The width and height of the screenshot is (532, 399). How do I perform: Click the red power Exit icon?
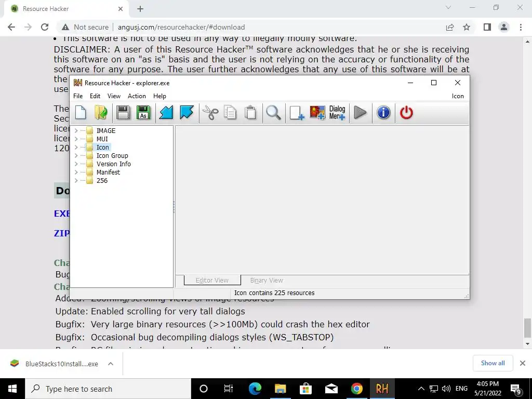coord(406,113)
